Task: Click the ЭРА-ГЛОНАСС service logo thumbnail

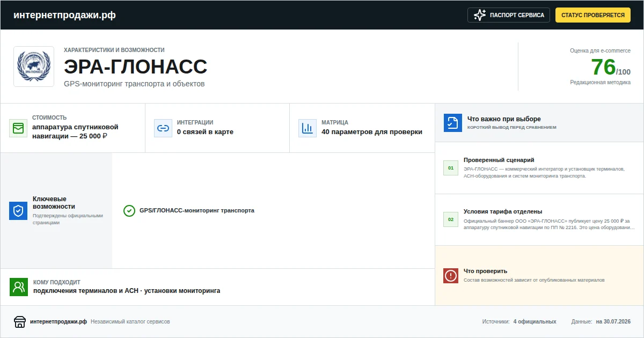Action: 34,67
